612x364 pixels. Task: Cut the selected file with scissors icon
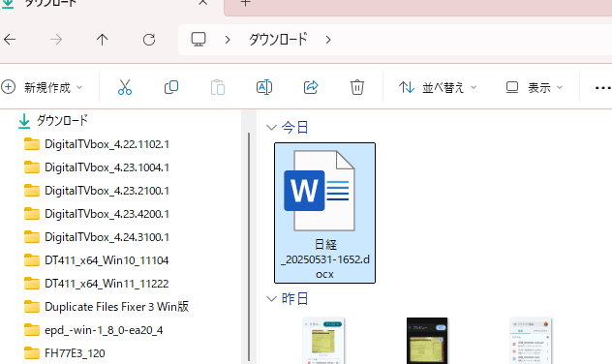pyautogui.click(x=125, y=87)
